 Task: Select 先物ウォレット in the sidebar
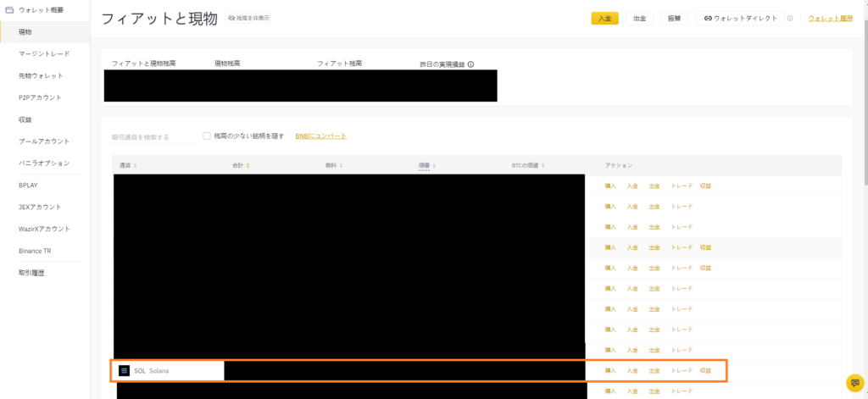pos(41,75)
